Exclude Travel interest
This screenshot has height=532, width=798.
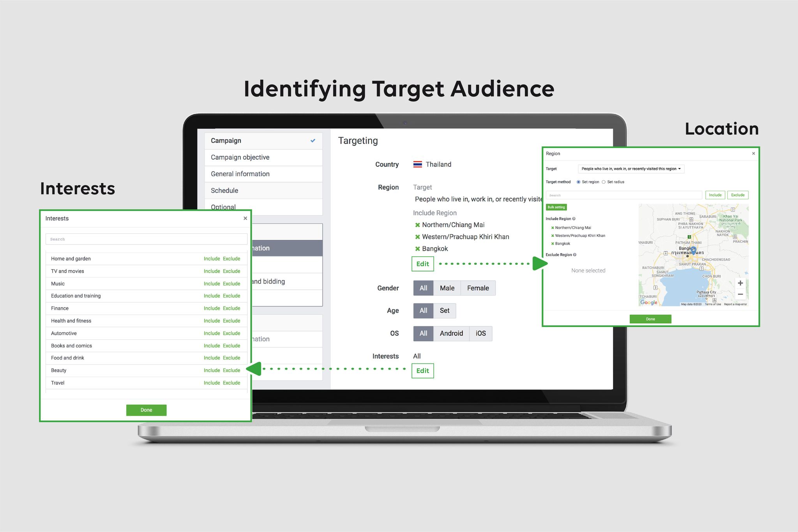(x=231, y=383)
